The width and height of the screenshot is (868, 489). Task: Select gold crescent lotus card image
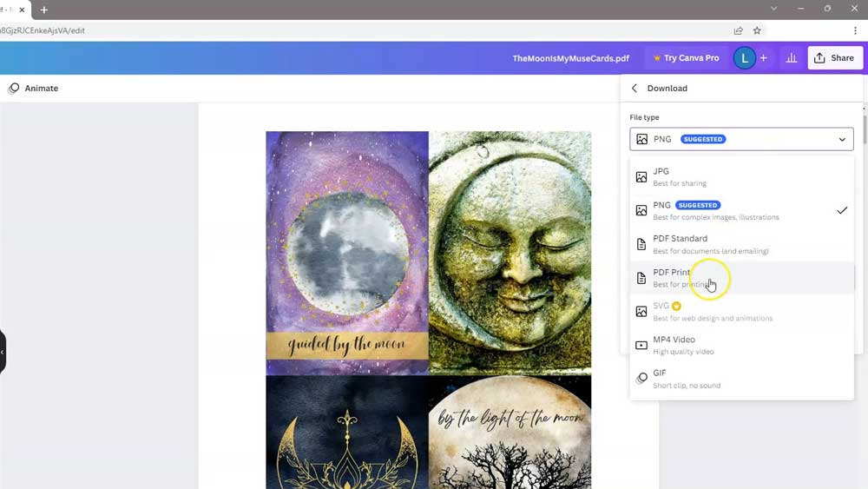(x=347, y=433)
